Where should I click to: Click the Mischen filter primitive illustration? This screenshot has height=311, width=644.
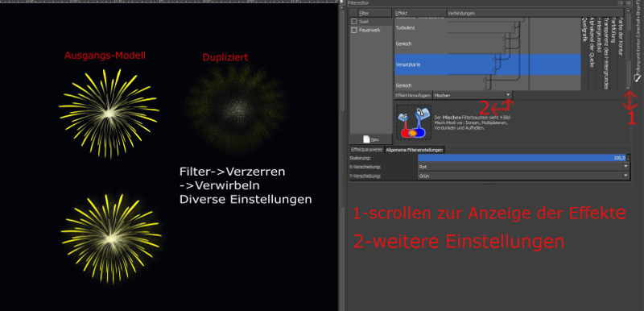[413, 122]
